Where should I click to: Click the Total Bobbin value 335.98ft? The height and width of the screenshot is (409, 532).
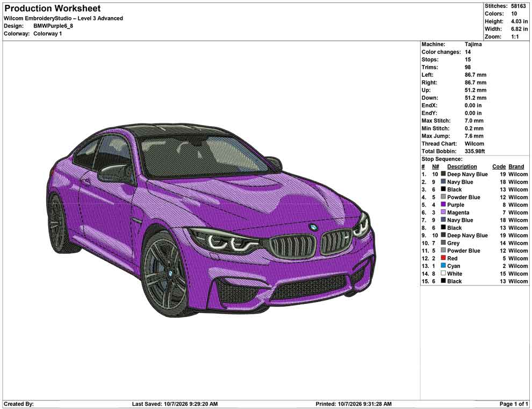click(475, 151)
